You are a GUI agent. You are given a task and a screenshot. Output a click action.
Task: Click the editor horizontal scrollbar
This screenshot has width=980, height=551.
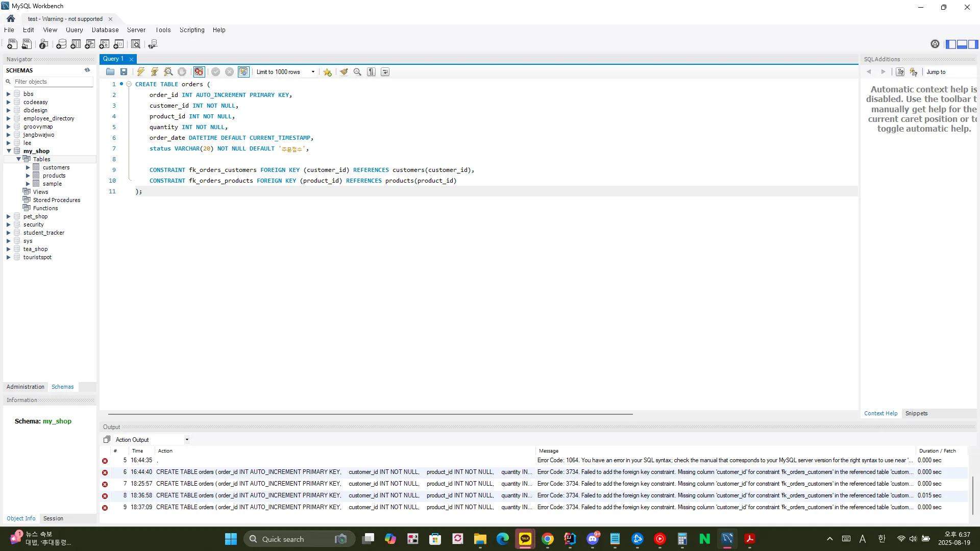[x=371, y=414]
